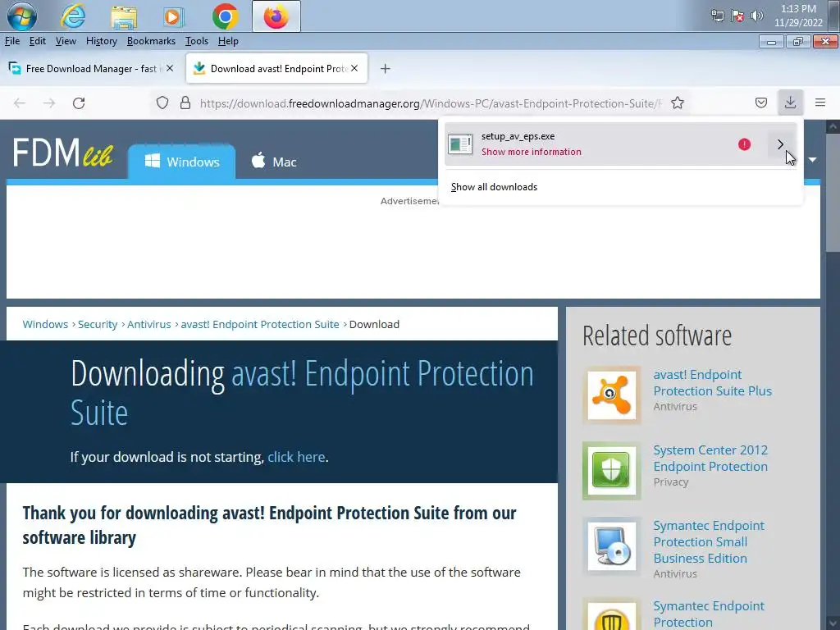This screenshot has height=630, width=840.
Task: Open FDM lib logo home
Action: (62, 153)
